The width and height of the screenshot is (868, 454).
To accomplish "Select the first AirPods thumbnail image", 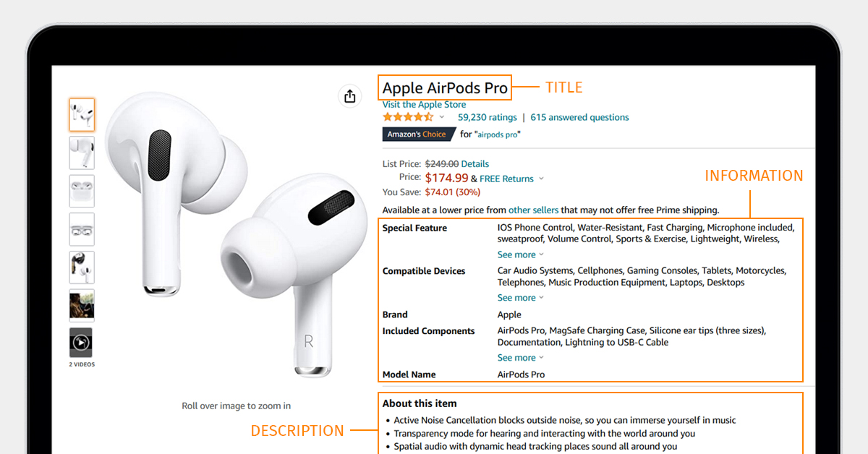I will click(82, 115).
